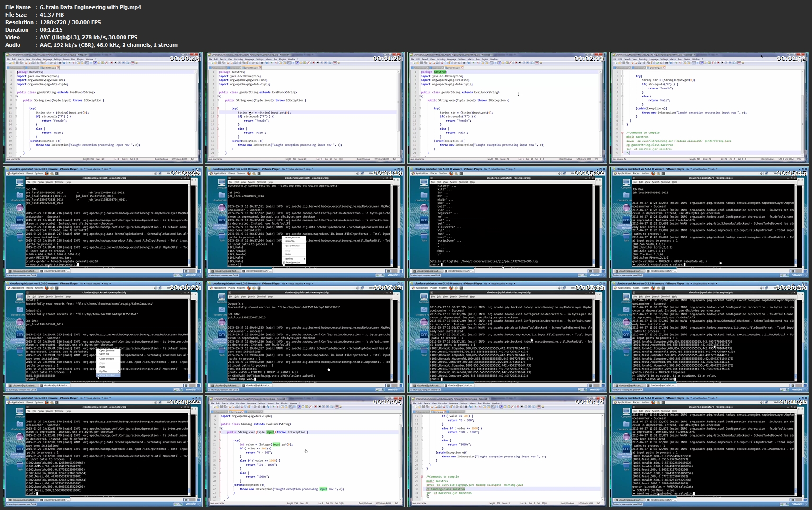View the frame stamped 00:09:22
Image resolution: width=812 pixels, height=510 pixels.
point(103,451)
